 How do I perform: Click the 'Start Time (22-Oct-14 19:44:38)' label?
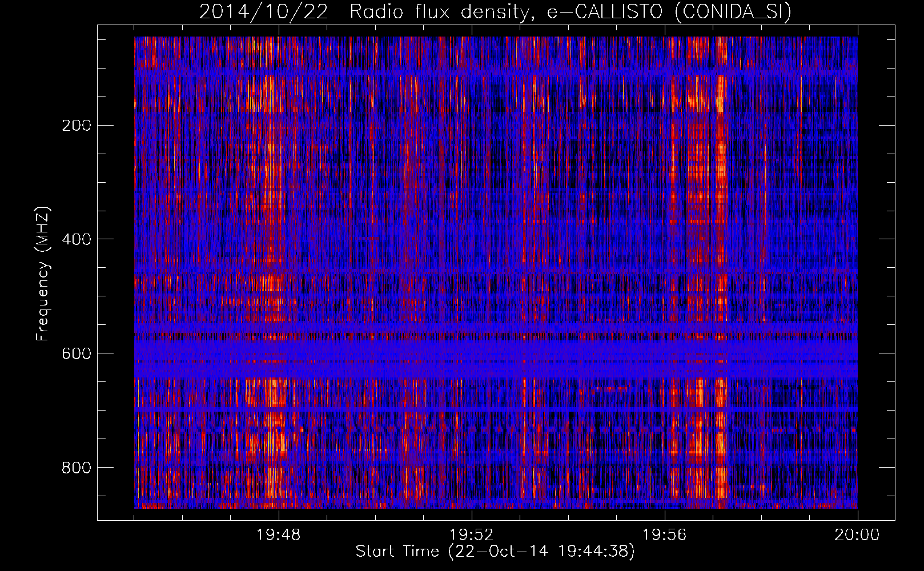(495, 552)
